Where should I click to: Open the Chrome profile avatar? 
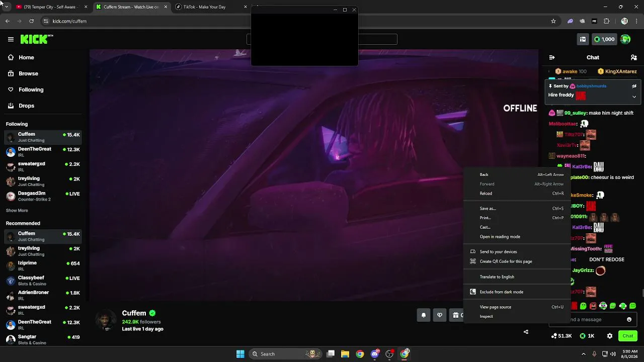tap(624, 21)
